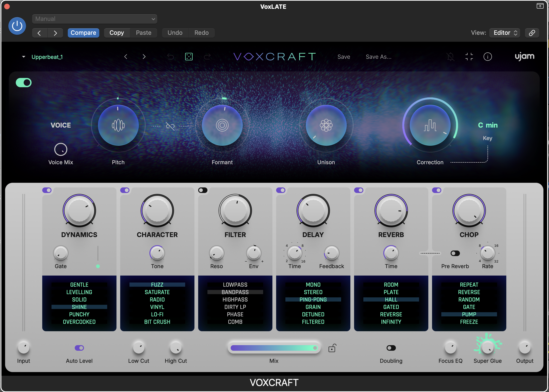Toggle the Pitch-Formant link icon
549x392 pixels.
pos(170,126)
